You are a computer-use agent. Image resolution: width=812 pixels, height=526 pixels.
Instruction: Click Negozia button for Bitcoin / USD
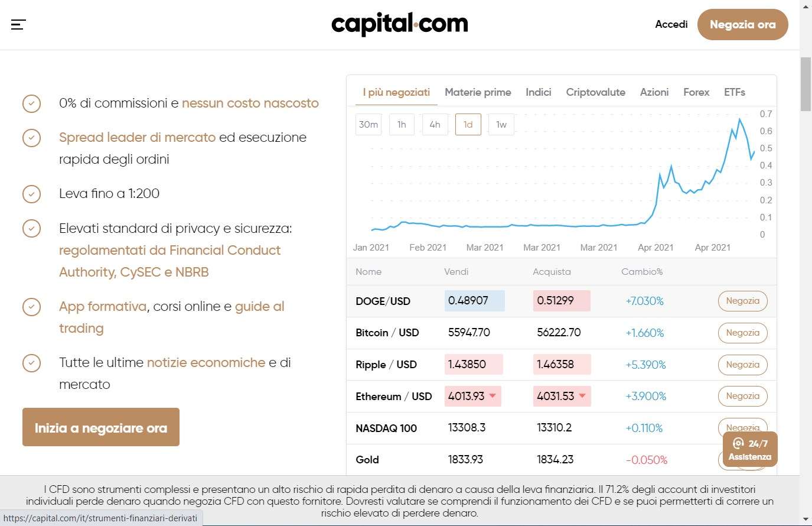click(742, 333)
